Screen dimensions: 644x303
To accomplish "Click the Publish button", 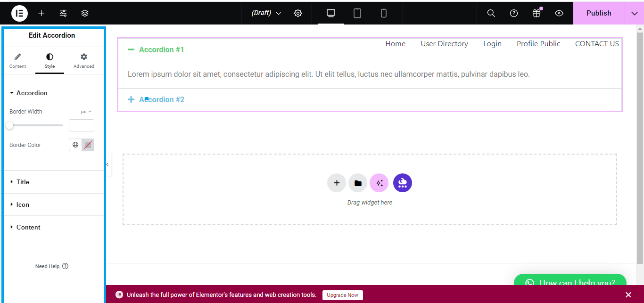I will pos(599,13).
